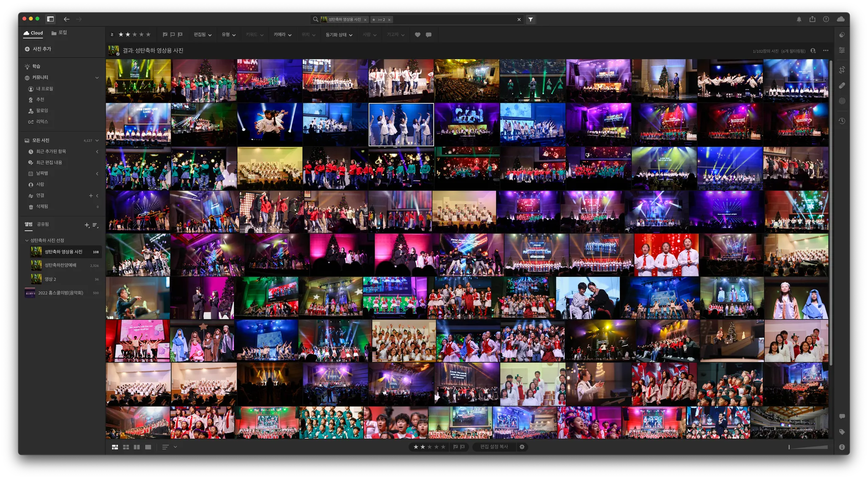This screenshot has width=868, height=479.
Task: Click the 편집 설정 복사 button
Action: pyautogui.click(x=494, y=447)
